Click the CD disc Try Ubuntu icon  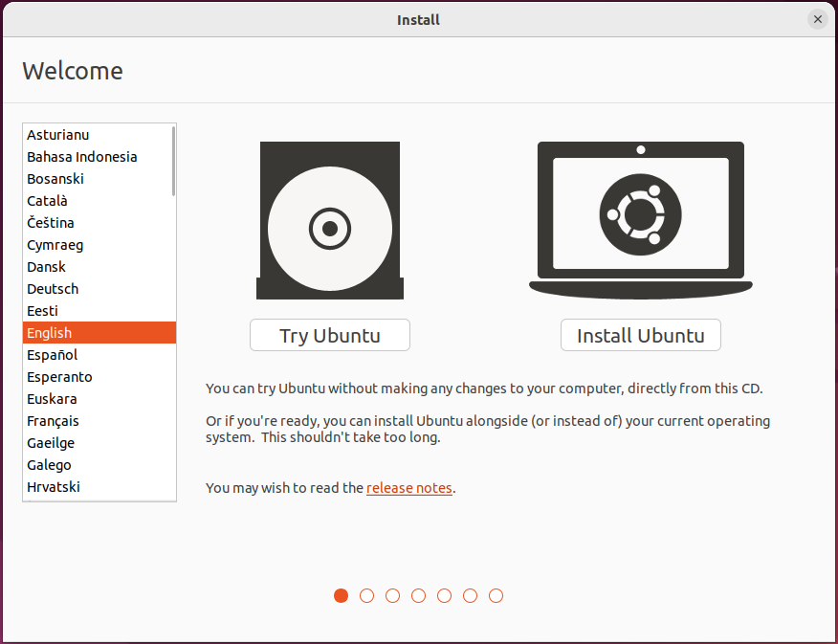pyautogui.click(x=330, y=220)
